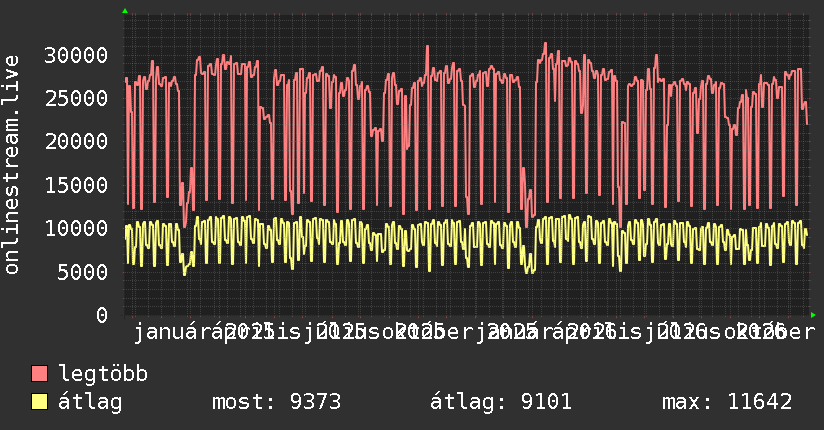Click the most: 9373 statistic
Screen dimensions: 824x430
276,402
